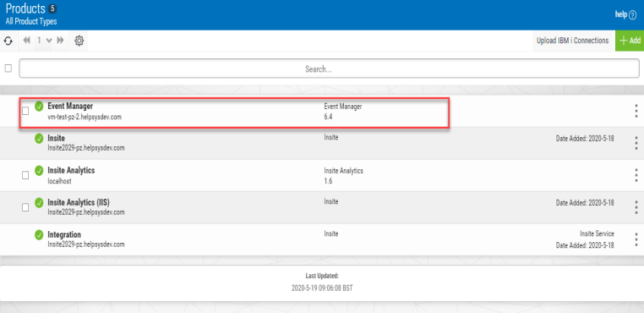
Task: Open Insite Analytics (IIS) three-dot menu
Action: point(636,207)
